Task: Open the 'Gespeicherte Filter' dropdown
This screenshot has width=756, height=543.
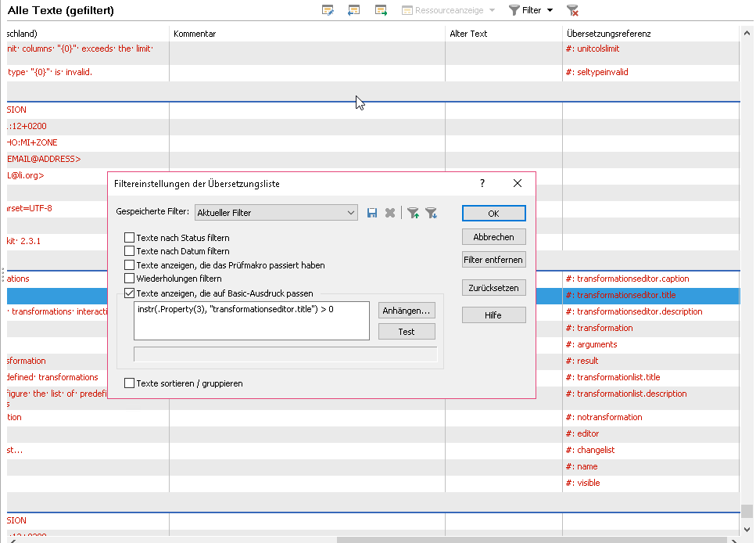Action: pyautogui.click(x=350, y=213)
